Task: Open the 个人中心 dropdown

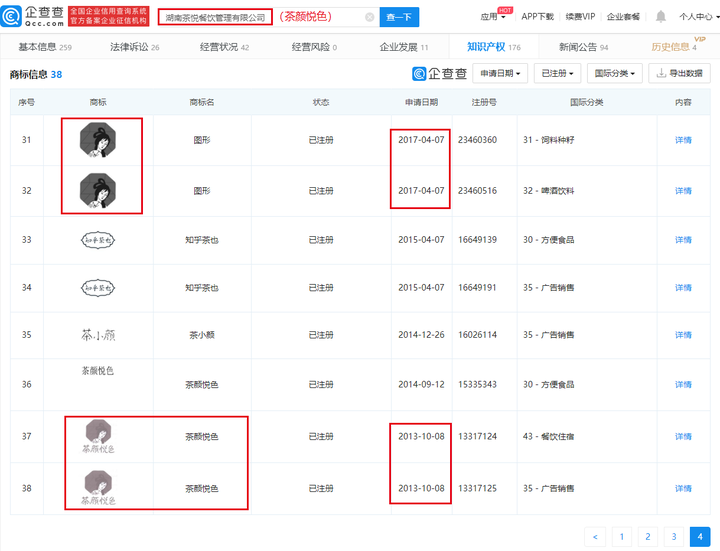Action: click(x=699, y=17)
